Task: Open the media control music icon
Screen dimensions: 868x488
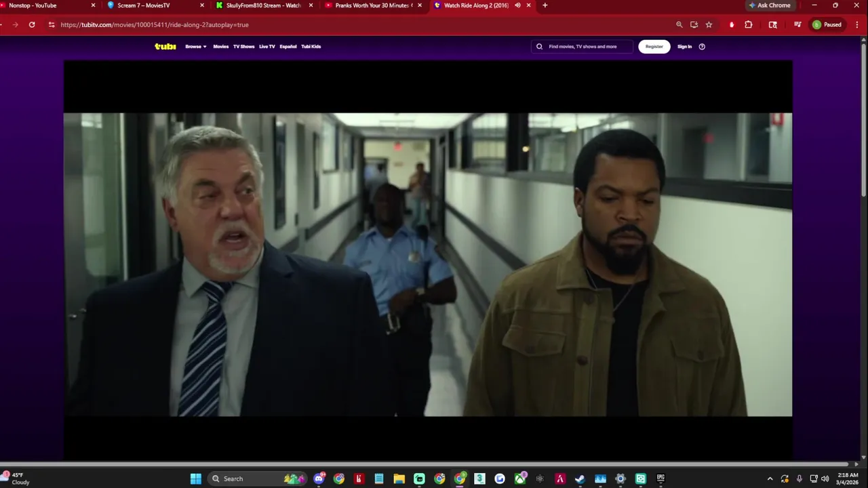Action: point(797,24)
